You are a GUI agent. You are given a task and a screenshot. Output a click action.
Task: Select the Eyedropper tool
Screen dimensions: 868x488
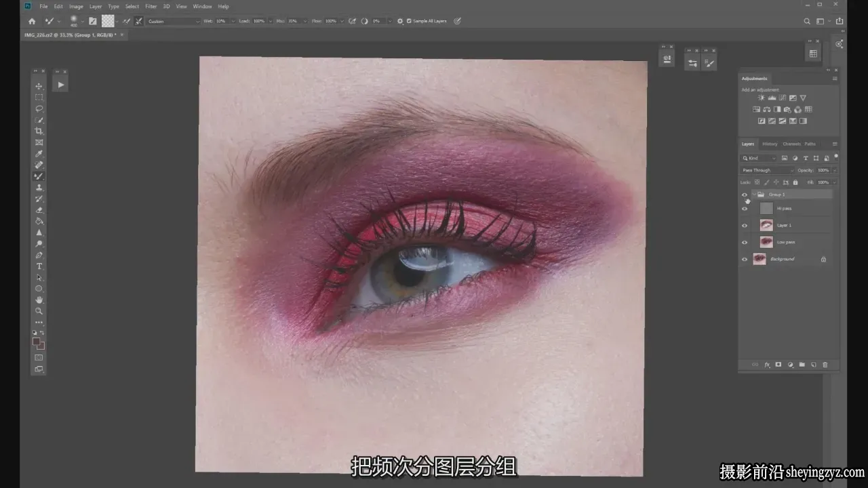click(39, 154)
